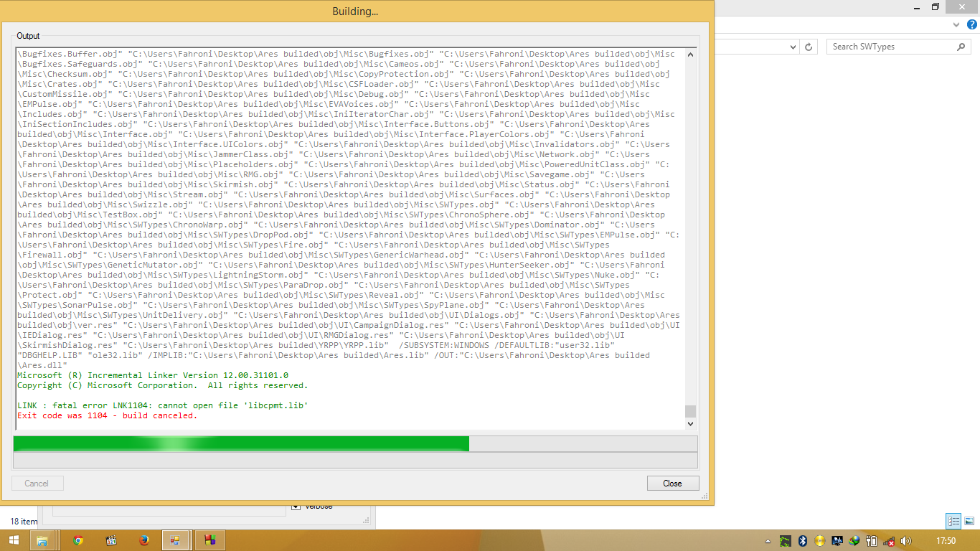Expand the Explorer ribbon chevron

(x=956, y=24)
